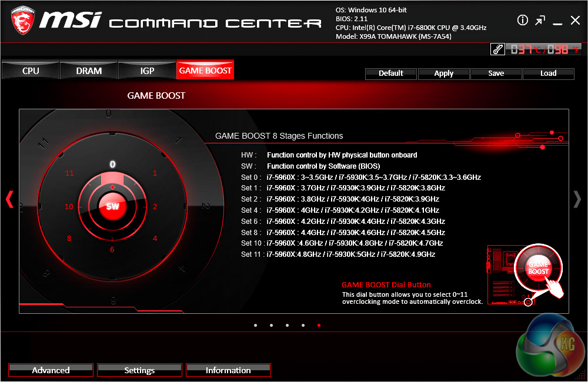Select the third page indicator dot
Screen dimensions: 588x382
(287, 326)
